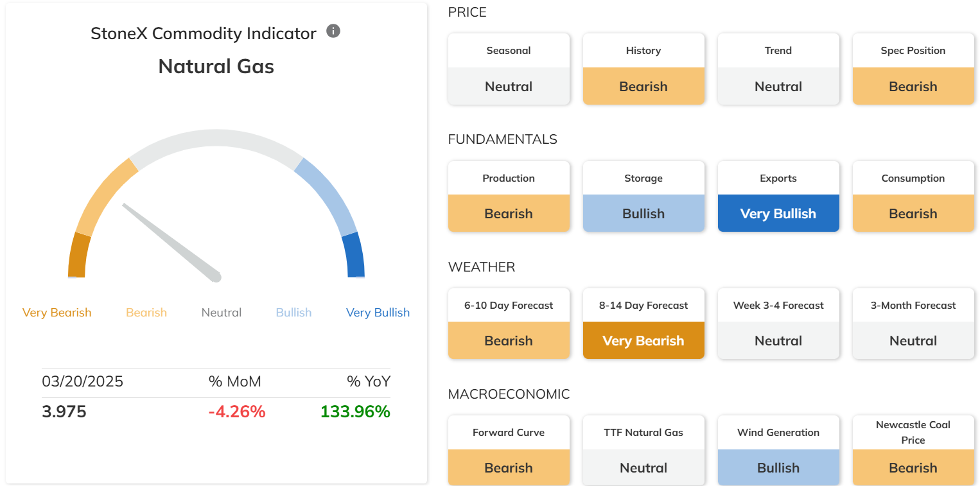This screenshot has height=486, width=980.
Task: Click the date 03/20/2025
Action: pyautogui.click(x=83, y=382)
